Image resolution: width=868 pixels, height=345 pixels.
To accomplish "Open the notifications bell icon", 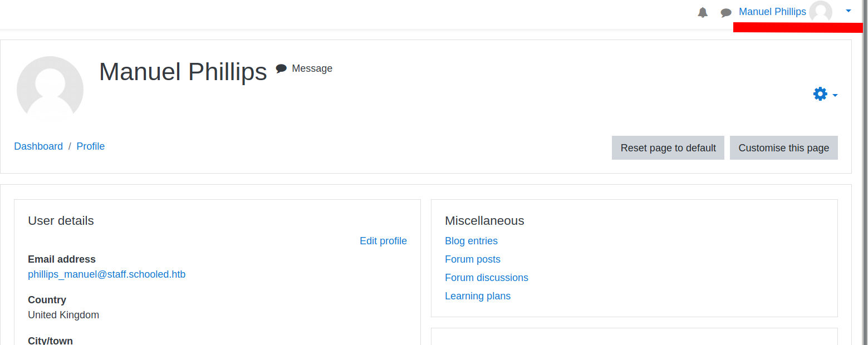I will 703,12.
